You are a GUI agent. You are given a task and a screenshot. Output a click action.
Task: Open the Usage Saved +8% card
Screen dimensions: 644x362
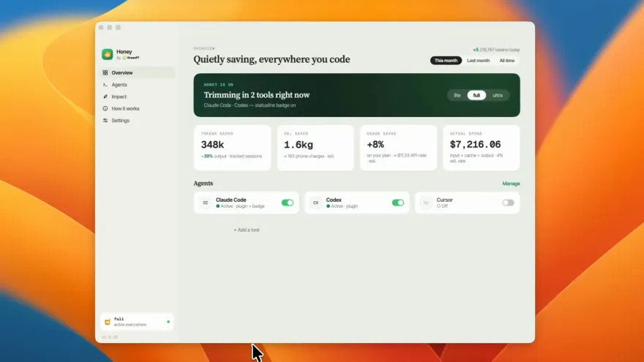click(398, 148)
